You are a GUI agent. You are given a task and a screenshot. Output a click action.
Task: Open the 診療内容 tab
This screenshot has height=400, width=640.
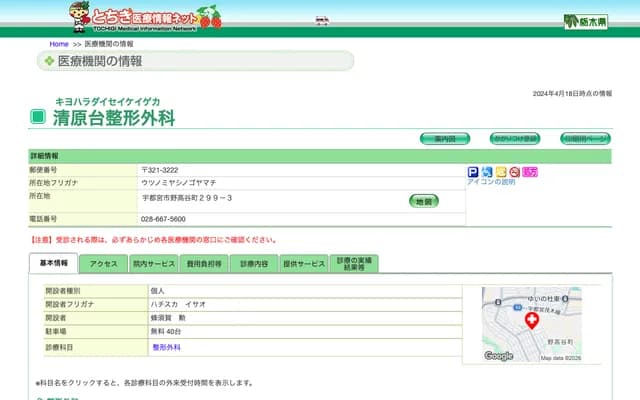coord(254,264)
